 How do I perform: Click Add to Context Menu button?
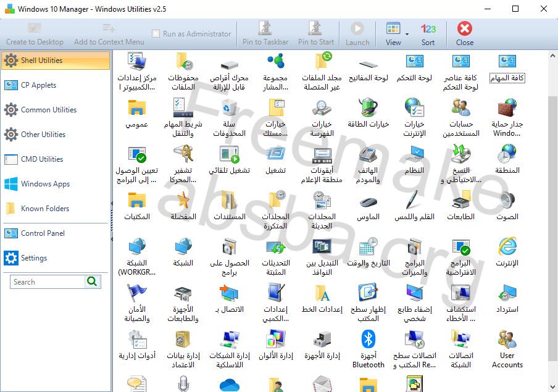point(109,34)
